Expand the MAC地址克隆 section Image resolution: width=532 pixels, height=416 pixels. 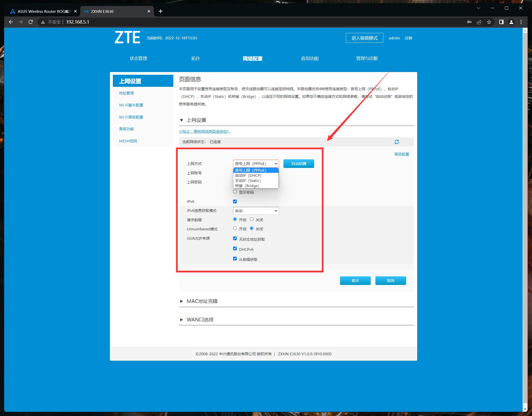[202, 301]
